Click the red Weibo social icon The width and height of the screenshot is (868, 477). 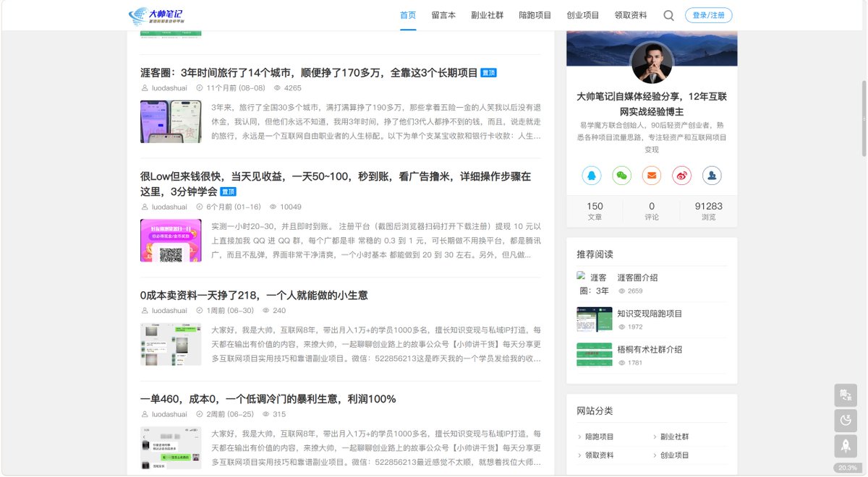pyautogui.click(x=682, y=175)
